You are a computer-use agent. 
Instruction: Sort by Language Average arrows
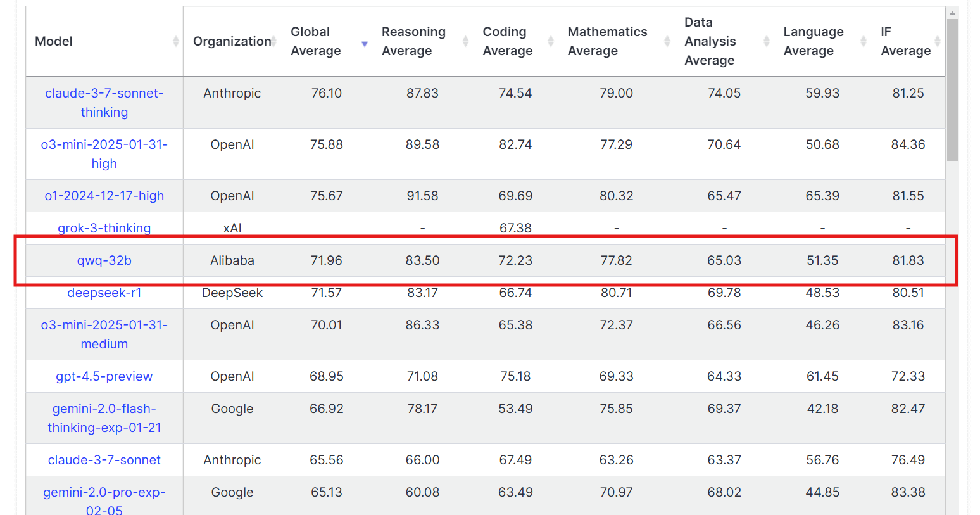[864, 41]
